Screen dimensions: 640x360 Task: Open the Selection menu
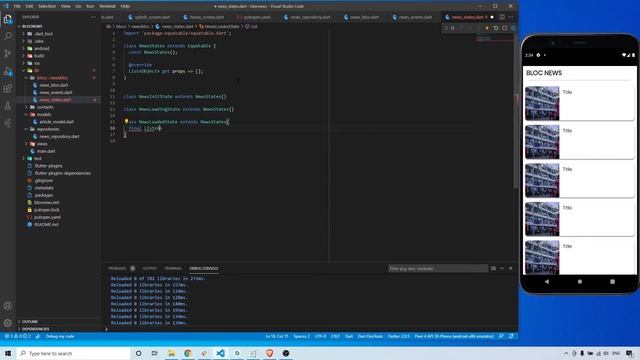click(x=47, y=6)
